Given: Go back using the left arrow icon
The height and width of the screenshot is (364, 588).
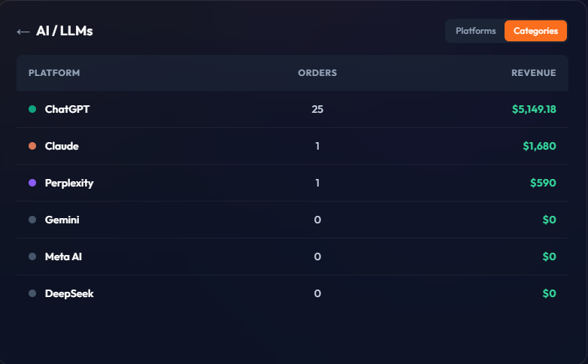Looking at the screenshot, I should click(23, 32).
